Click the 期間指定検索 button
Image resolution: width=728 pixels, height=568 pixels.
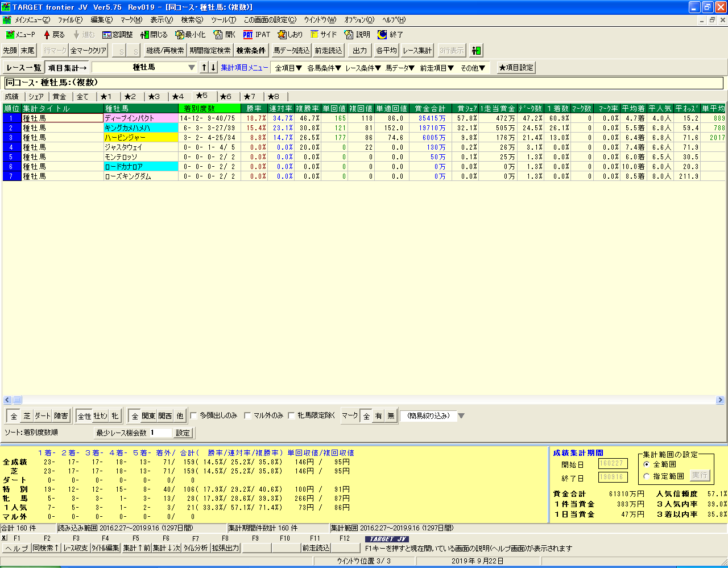(x=210, y=51)
